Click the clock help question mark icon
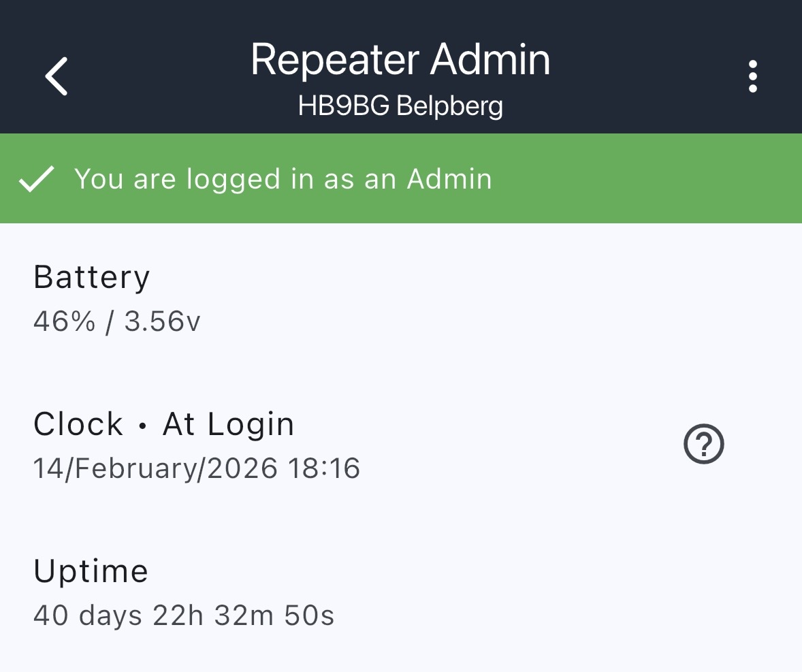 tap(703, 445)
